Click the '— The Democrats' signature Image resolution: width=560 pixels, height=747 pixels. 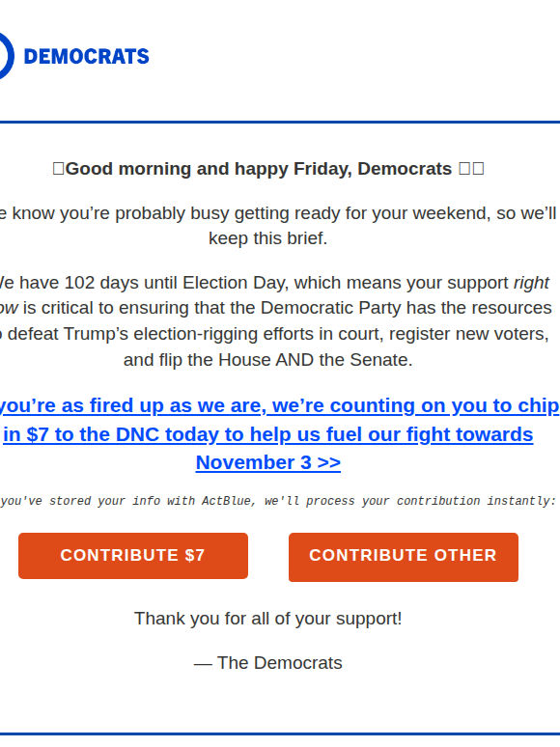(267, 663)
